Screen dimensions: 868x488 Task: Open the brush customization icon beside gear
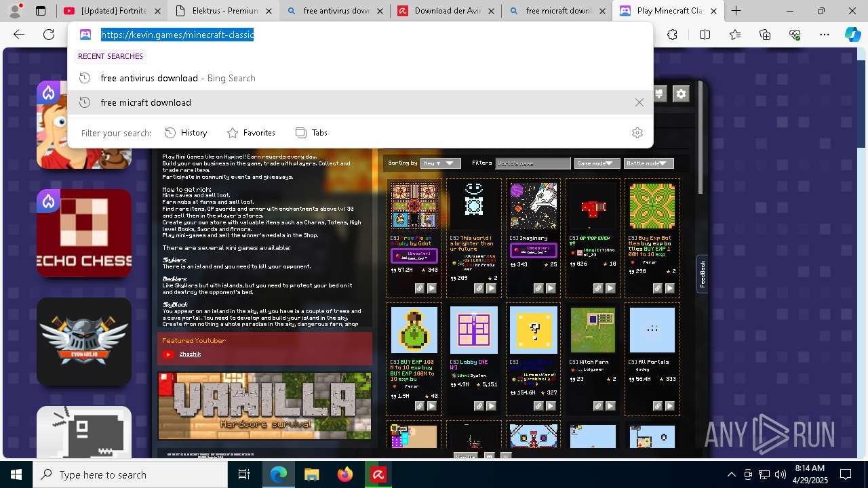[x=659, y=94]
